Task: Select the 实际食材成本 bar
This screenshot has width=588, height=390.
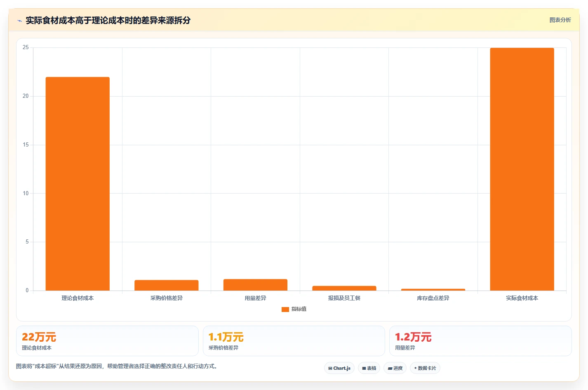Action: (522, 169)
